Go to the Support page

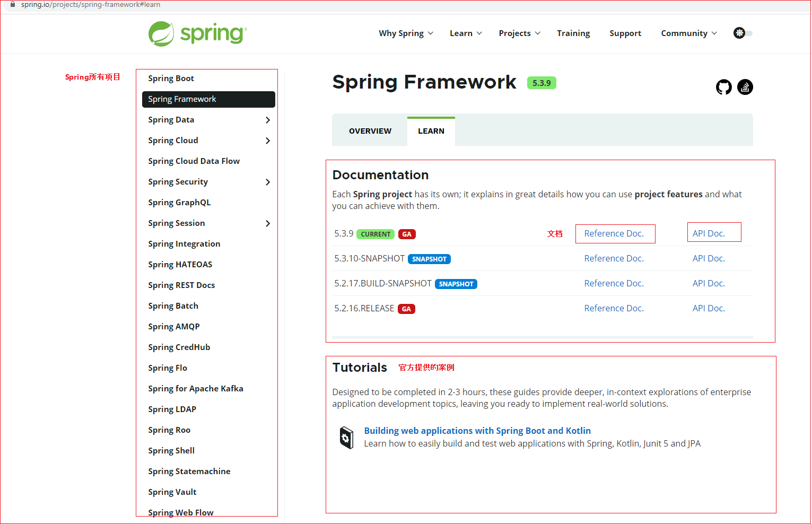coord(625,33)
